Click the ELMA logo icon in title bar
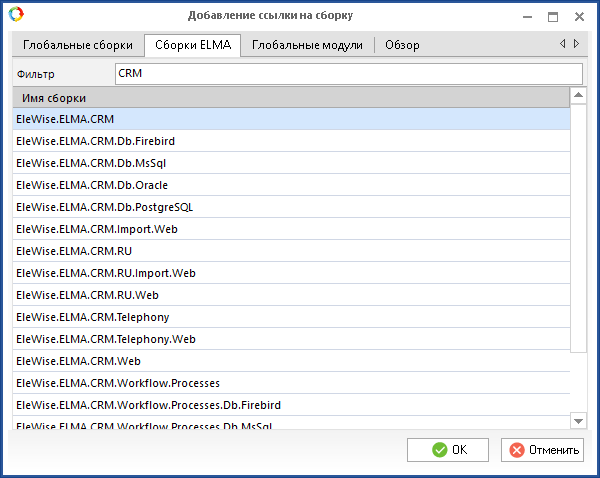Viewport: 600px width, 478px height. [x=16, y=15]
